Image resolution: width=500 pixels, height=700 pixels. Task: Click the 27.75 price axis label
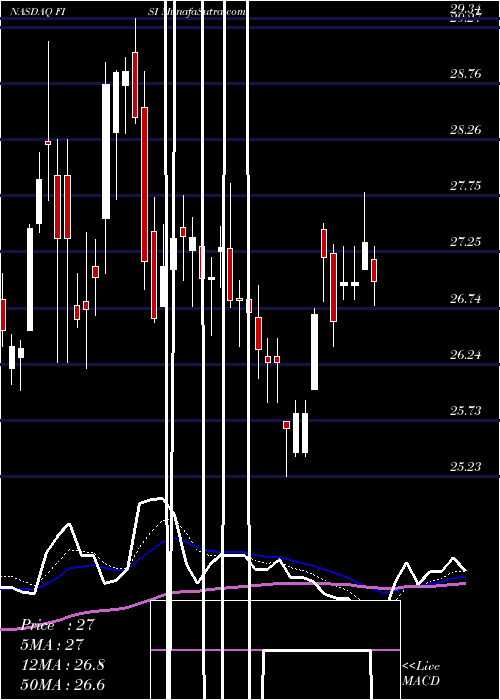[x=465, y=186]
